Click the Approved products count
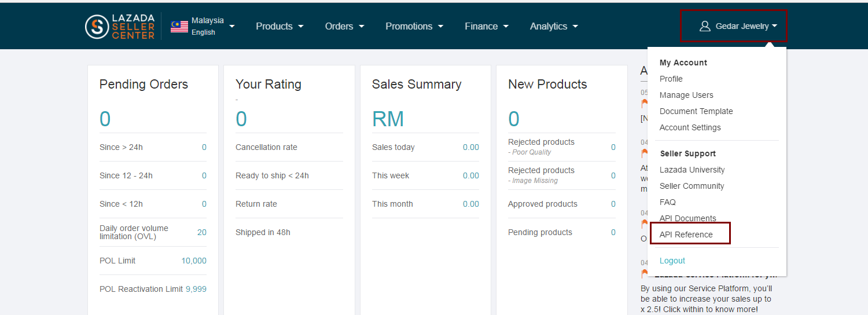 pyautogui.click(x=613, y=204)
